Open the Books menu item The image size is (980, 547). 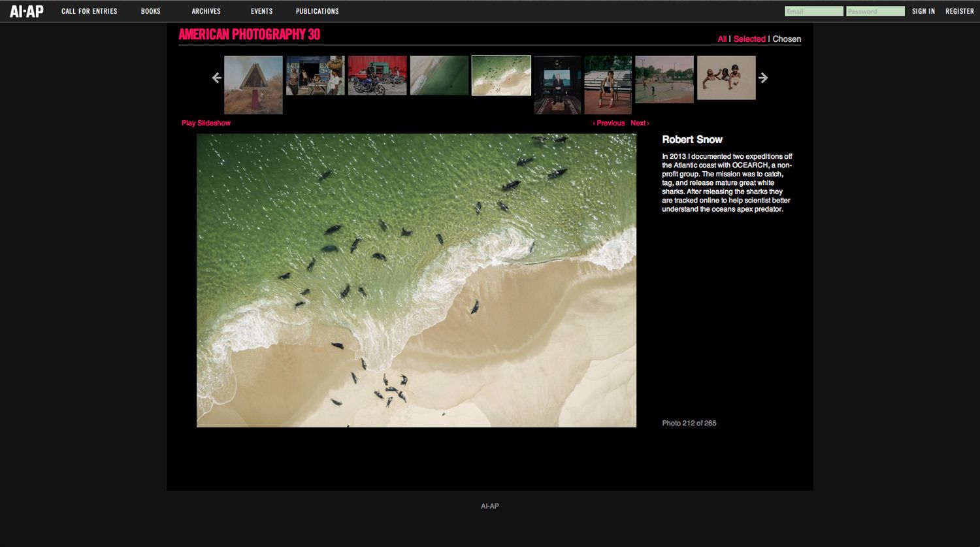150,11
